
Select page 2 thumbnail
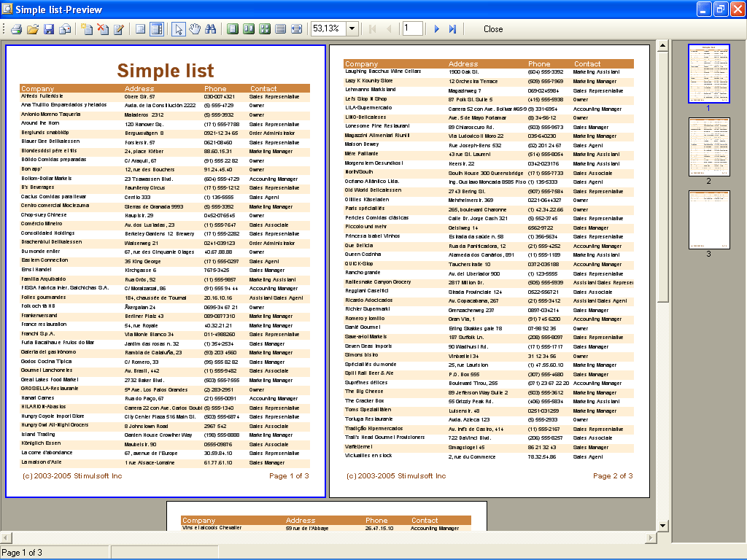pyautogui.click(x=708, y=147)
